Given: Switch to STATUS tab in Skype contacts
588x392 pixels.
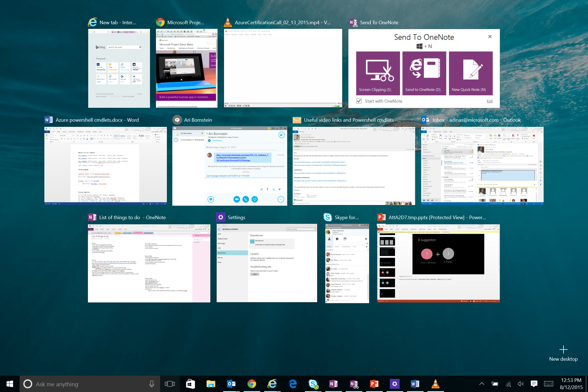Looking at the screenshot, I should [337, 247].
